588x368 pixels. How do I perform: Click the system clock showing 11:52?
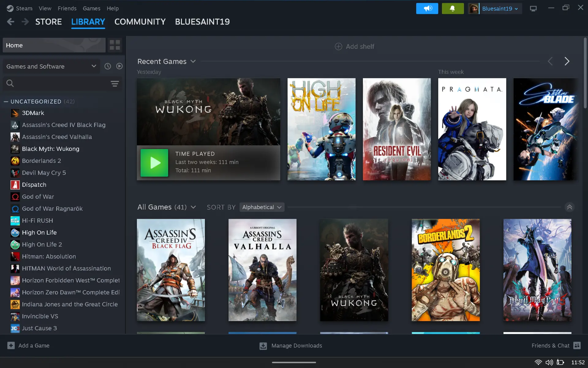coord(578,362)
